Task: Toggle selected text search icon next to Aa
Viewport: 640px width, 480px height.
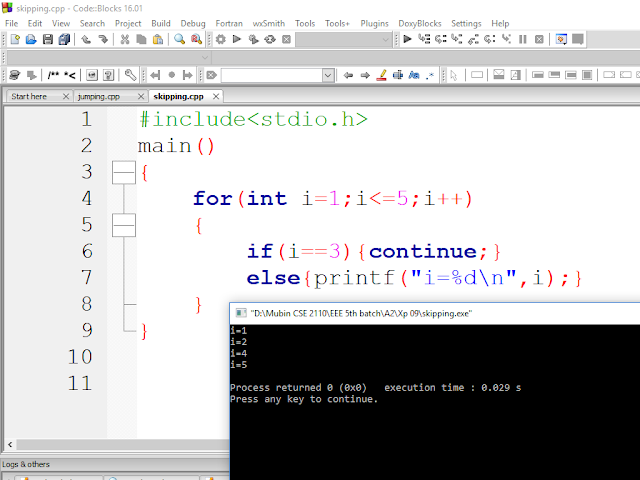Action: click(x=398, y=75)
